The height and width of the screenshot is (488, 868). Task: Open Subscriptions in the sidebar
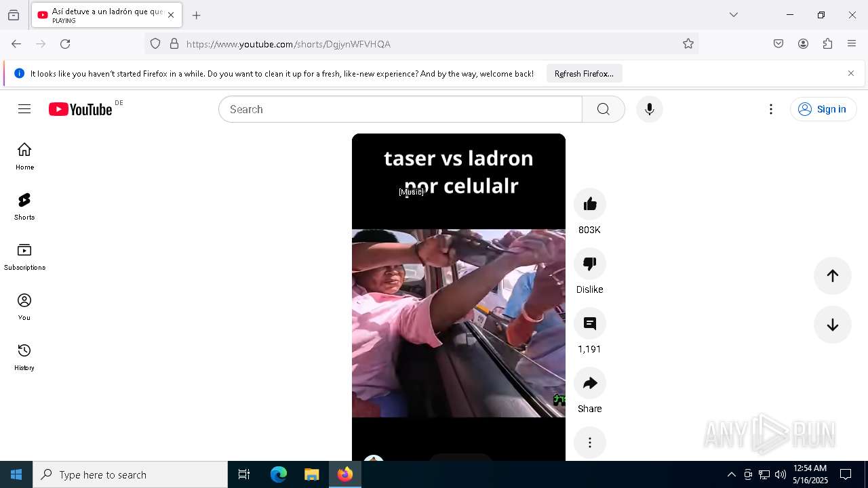[x=24, y=257]
